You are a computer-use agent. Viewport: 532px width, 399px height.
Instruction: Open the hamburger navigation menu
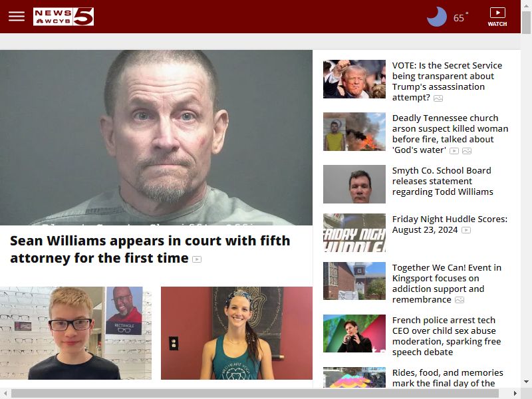(x=17, y=16)
